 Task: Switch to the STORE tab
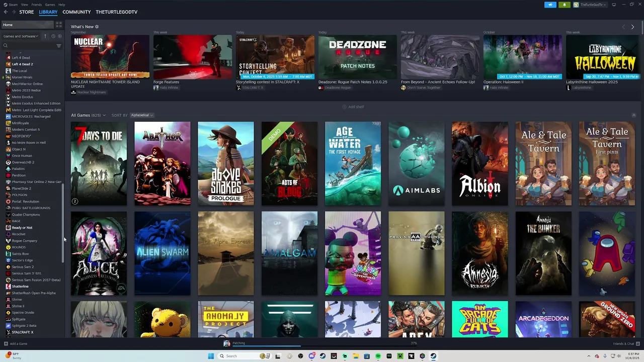pyautogui.click(x=27, y=12)
